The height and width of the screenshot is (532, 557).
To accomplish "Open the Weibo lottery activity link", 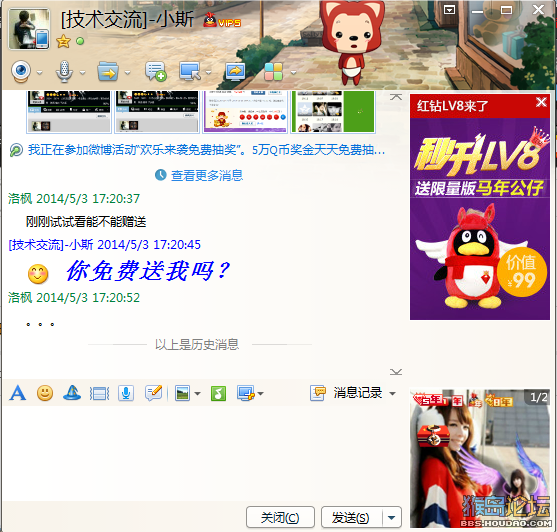I will [206, 150].
